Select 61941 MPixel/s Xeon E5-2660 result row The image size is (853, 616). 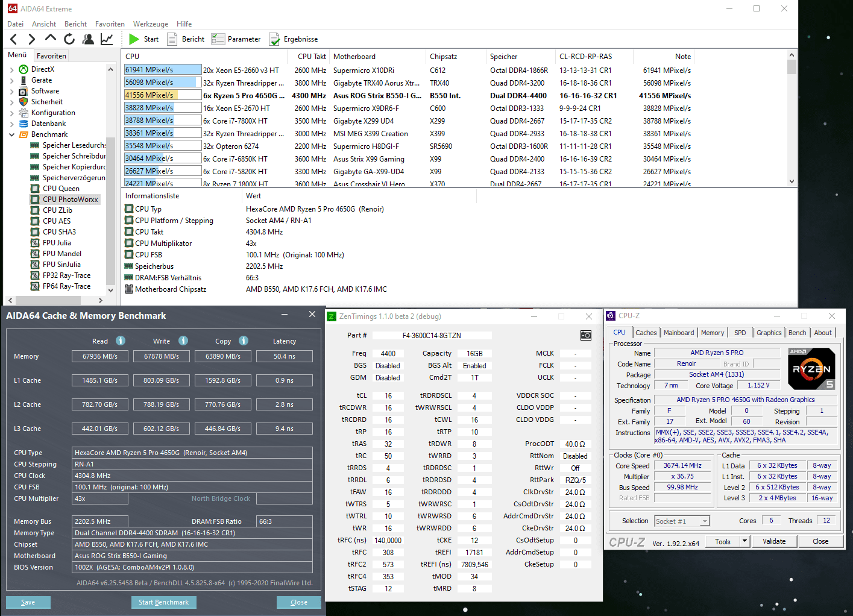click(x=409, y=70)
